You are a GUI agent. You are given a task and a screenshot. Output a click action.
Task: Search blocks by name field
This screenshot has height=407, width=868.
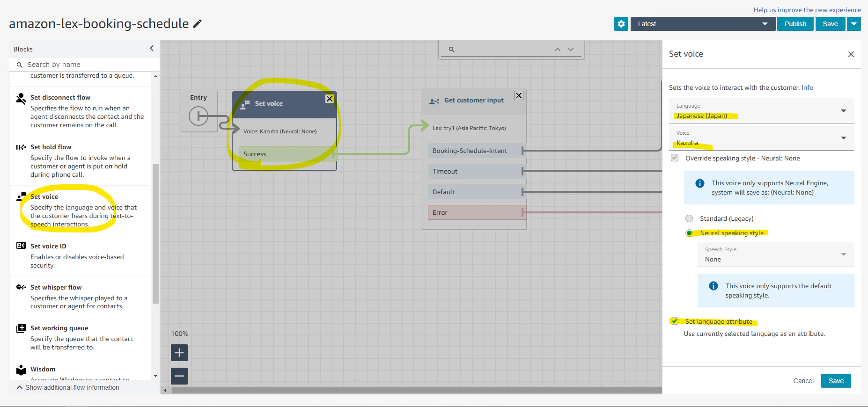[x=84, y=65]
